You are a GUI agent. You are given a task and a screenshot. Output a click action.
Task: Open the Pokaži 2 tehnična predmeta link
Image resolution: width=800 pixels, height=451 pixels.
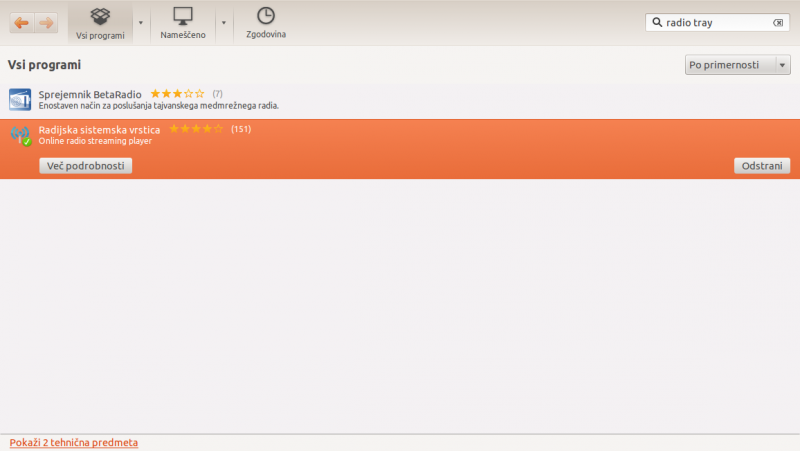pos(73,442)
